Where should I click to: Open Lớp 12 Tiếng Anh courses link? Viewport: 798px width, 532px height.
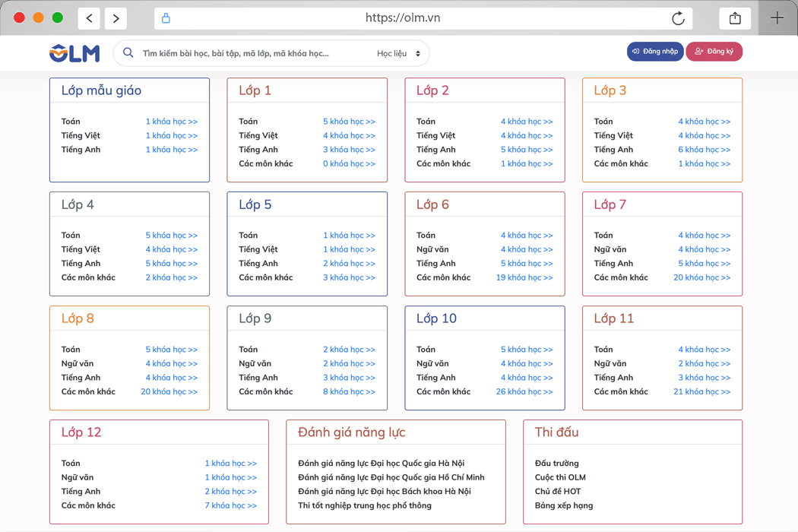tap(230, 492)
